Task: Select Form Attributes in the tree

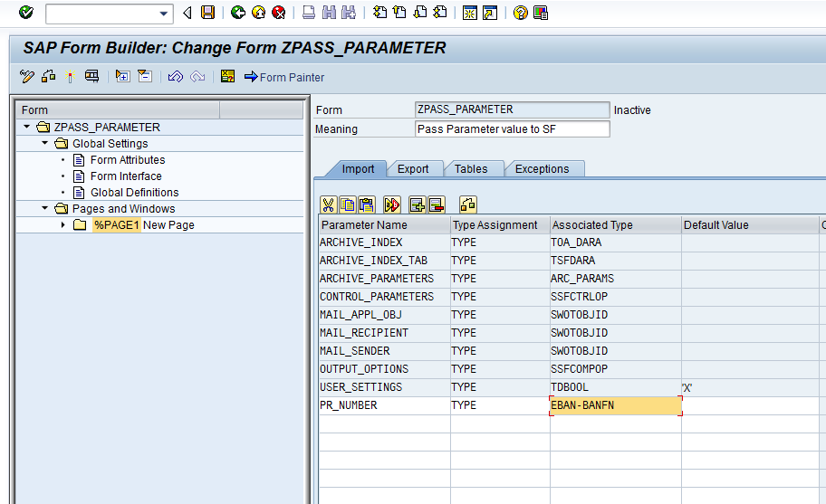Action: click(x=128, y=160)
